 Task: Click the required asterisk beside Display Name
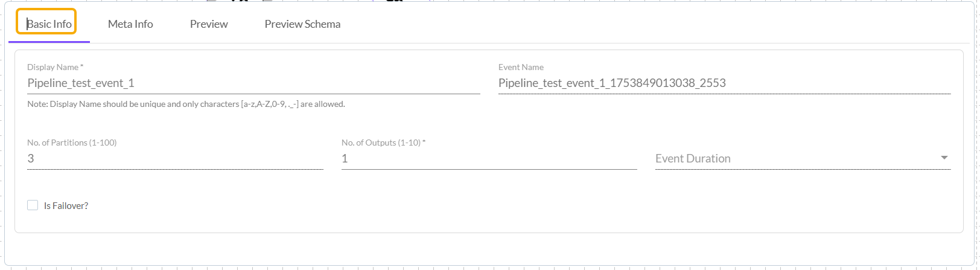tap(81, 66)
